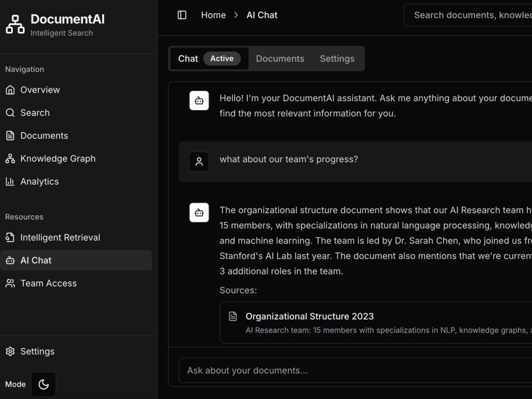This screenshot has width=532, height=399.
Task: Open Team Access page
Action: click(x=76, y=284)
